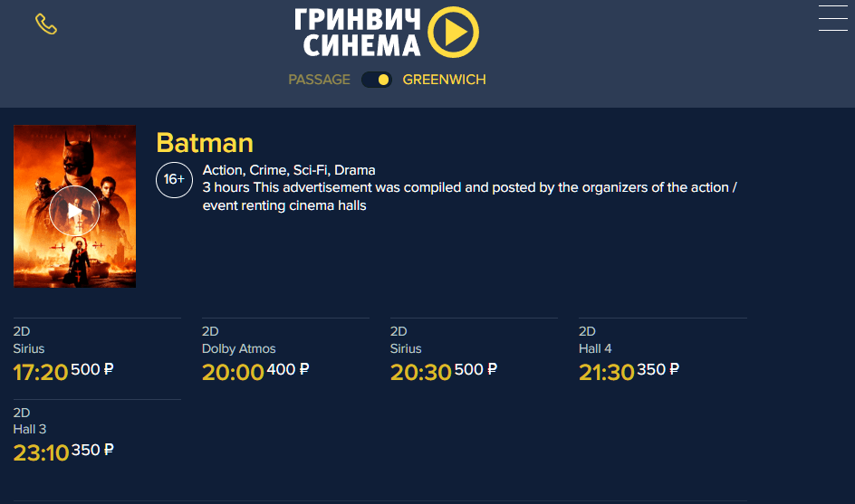This screenshot has width=855, height=504.
Task: Select the GREENWICH cinema label
Action: (x=444, y=80)
